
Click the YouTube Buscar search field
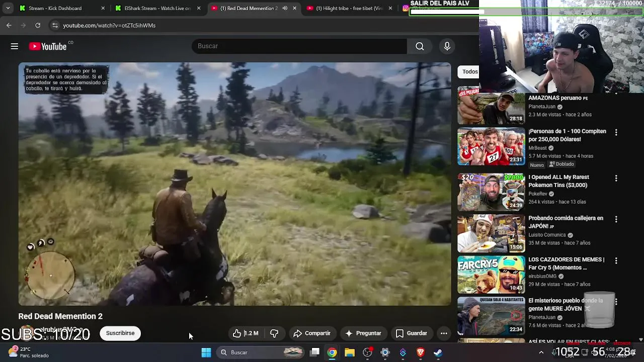299,46
